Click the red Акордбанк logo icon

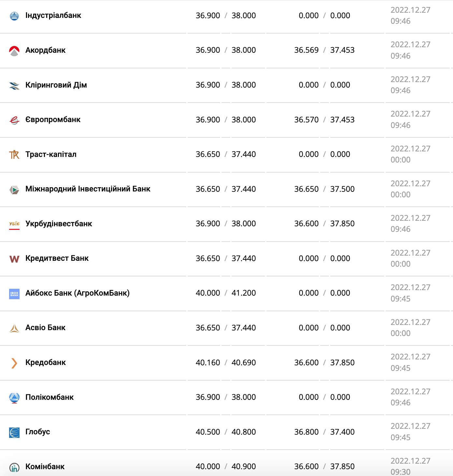coord(14,51)
